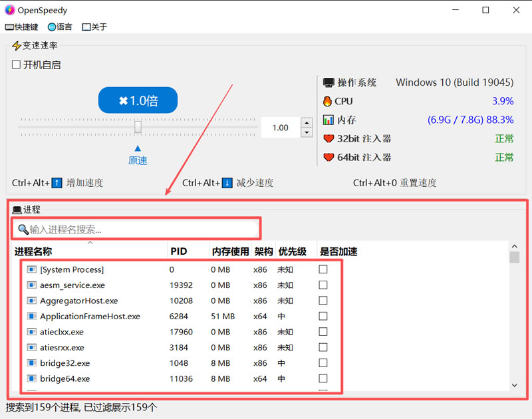This screenshot has width=532, height=419.
Task: Minimize the OpenSpeedy window
Action: tap(456, 10)
